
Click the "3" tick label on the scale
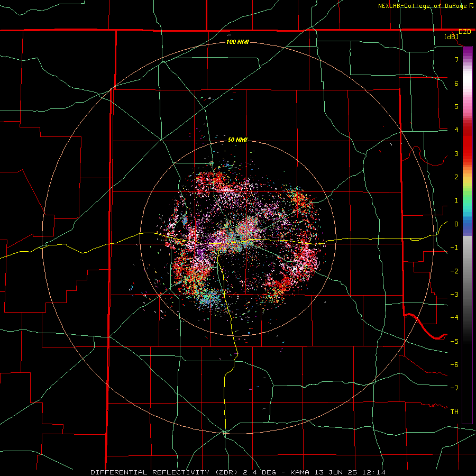[456, 153]
